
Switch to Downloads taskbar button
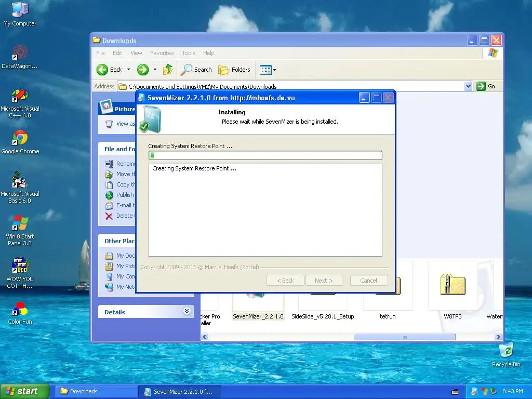(x=96, y=391)
